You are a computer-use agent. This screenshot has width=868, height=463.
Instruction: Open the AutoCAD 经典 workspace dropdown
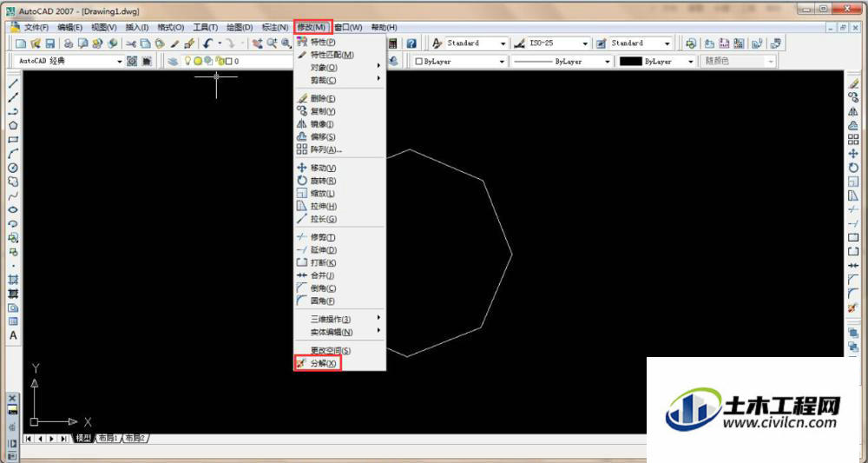coord(119,62)
